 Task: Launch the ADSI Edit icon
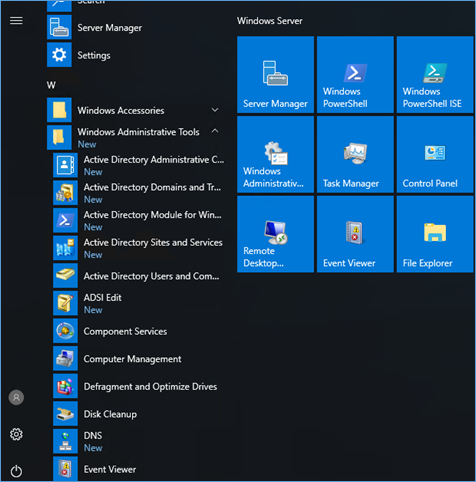tap(65, 303)
